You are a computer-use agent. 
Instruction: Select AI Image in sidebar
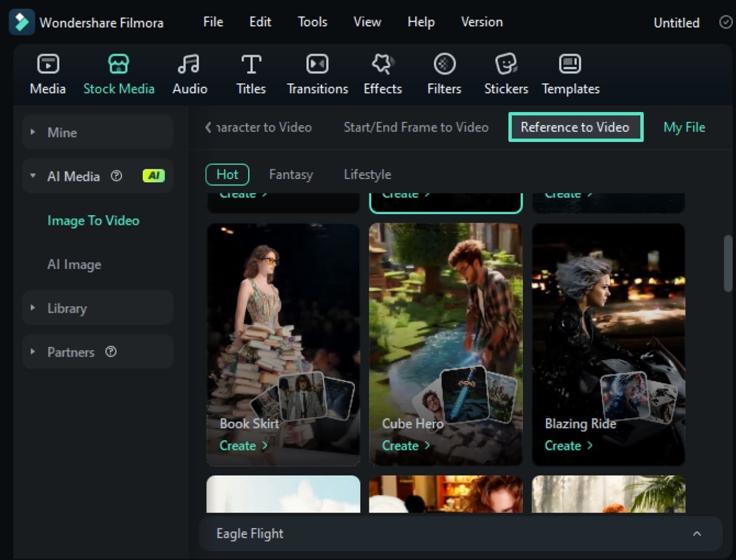74,264
